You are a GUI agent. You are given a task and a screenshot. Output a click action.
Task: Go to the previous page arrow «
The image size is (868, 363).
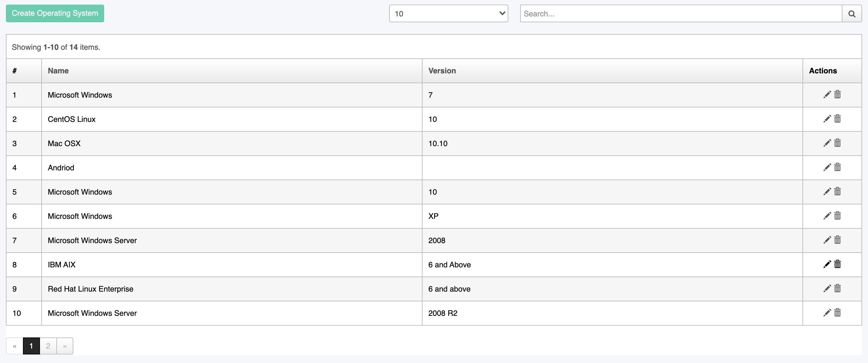[14, 346]
